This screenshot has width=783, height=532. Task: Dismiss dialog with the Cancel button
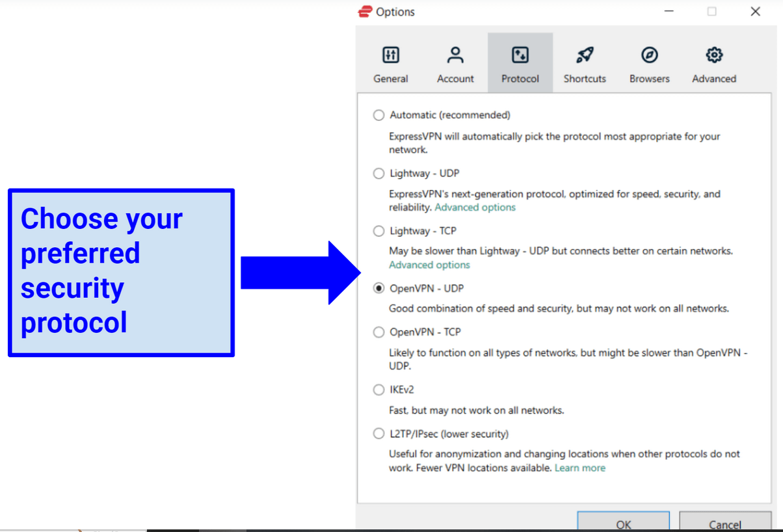725,522
